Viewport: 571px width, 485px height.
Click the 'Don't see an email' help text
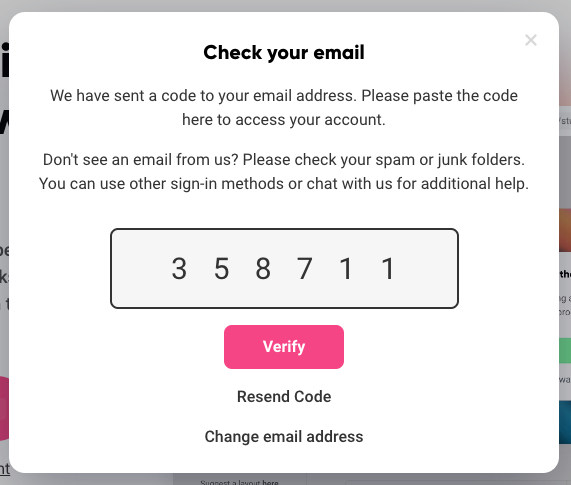point(284,171)
